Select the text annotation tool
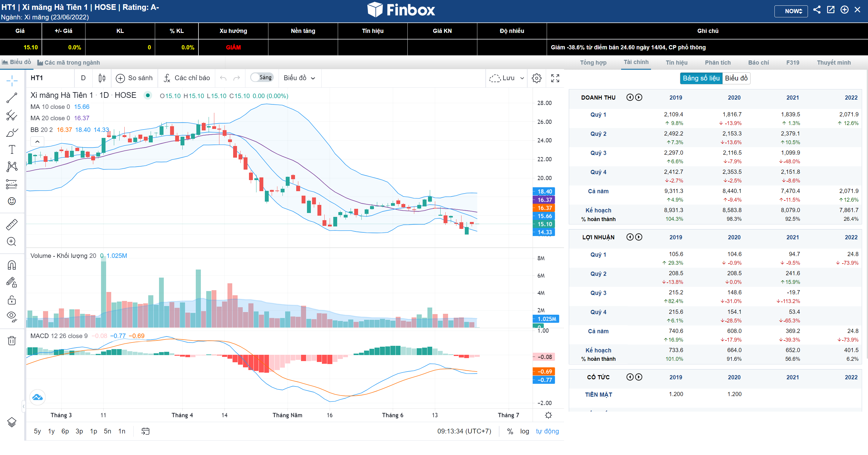Screen dimensions: 868x455 (x=12, y=149)
